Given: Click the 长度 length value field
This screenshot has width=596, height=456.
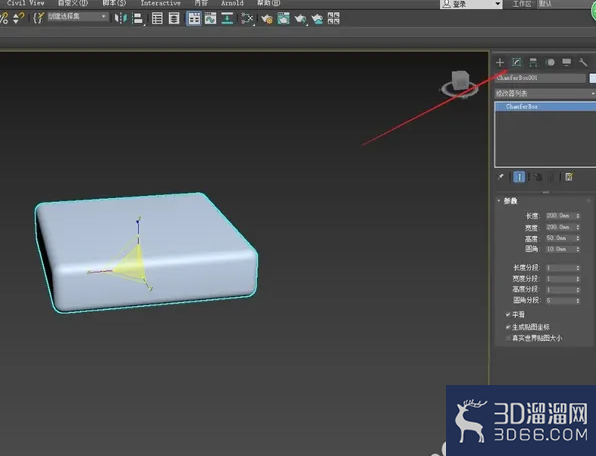Looking at the screenshot, I should 560,216.
